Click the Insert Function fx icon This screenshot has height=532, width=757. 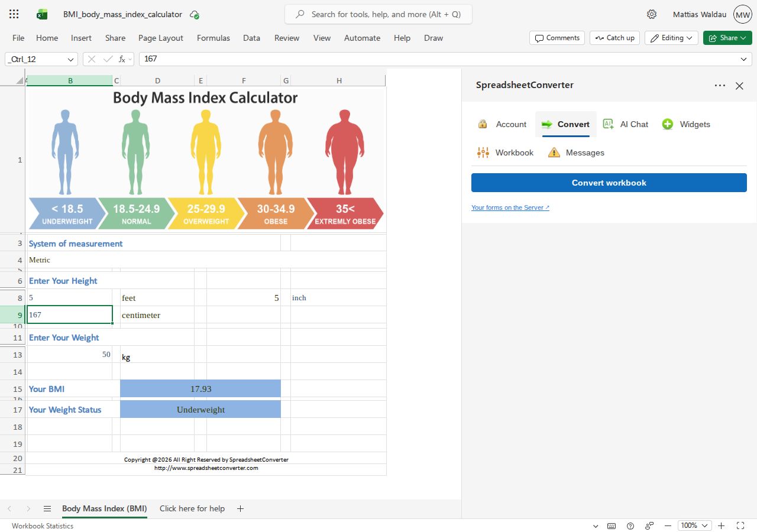(122, 59)
